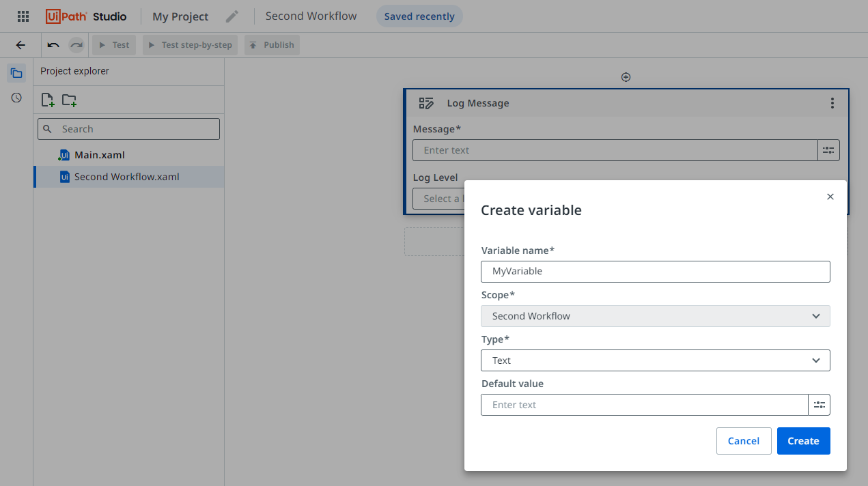Select Main.xaml in the project tree
The width and height of the screenshot is (868, 486).
coord(100,155)
